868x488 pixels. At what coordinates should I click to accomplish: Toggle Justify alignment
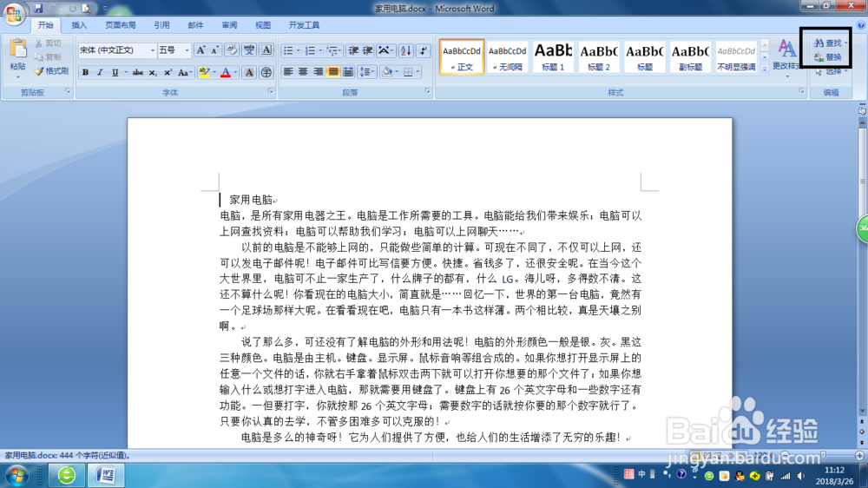pos(333,72)
